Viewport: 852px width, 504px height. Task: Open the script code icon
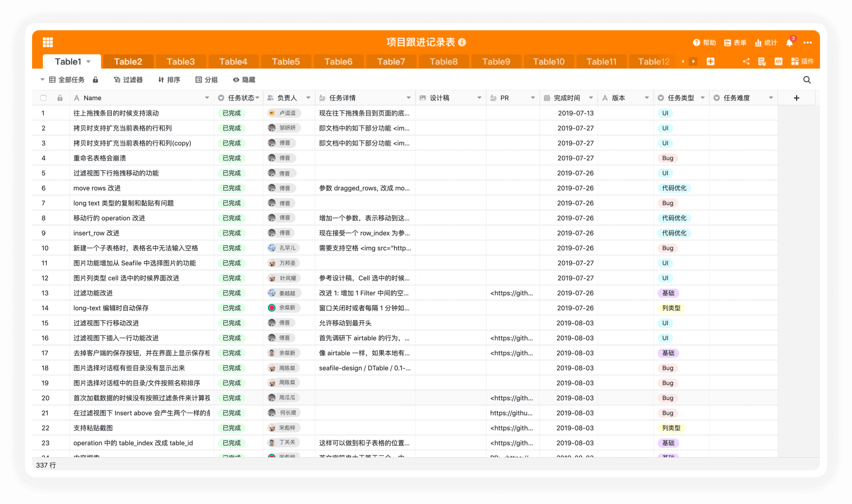click(x=778, y=61)
